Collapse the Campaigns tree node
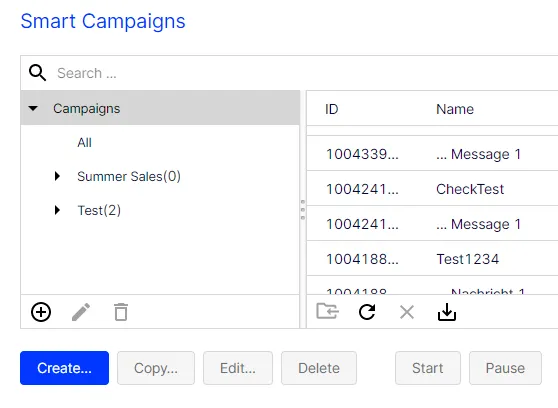The width and height of the screenshot is (558, 408). point(33,108)
